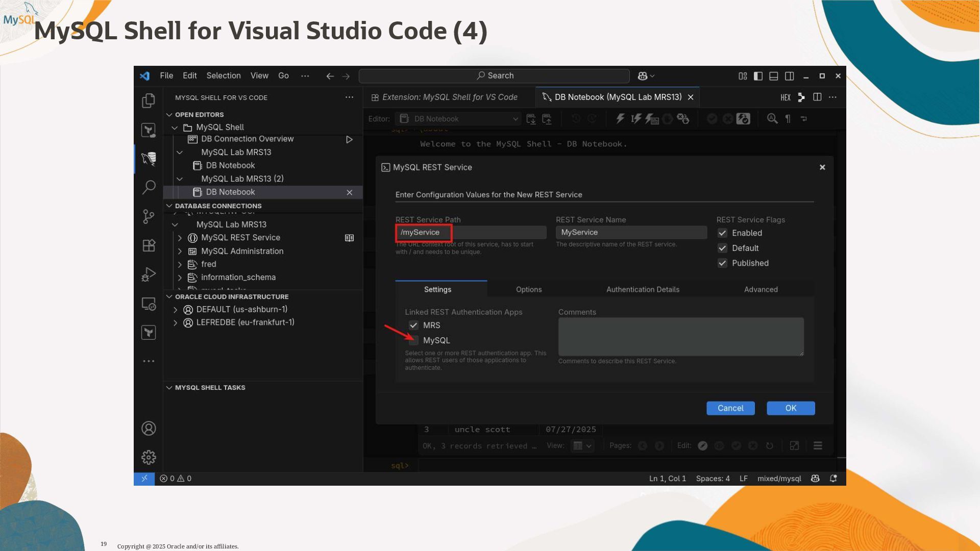Click notifications bell in status bar

point(833,479)
